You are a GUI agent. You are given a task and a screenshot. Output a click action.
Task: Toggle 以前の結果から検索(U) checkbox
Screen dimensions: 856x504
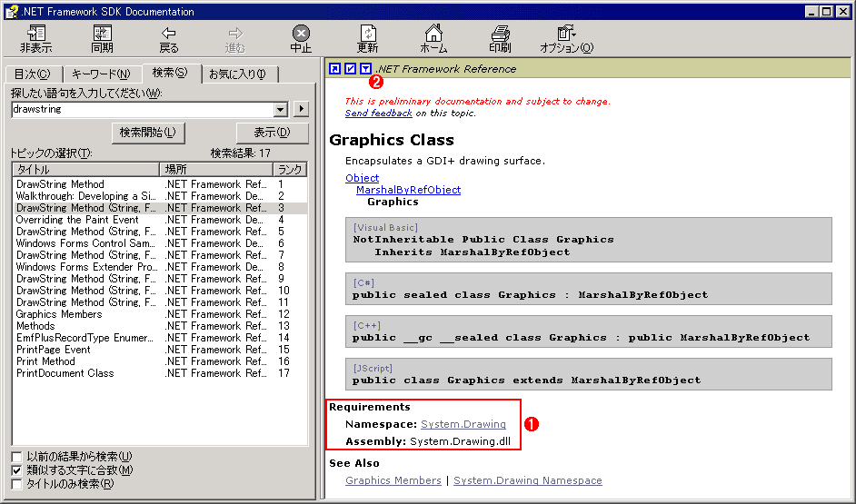click(x=17, y=457)
